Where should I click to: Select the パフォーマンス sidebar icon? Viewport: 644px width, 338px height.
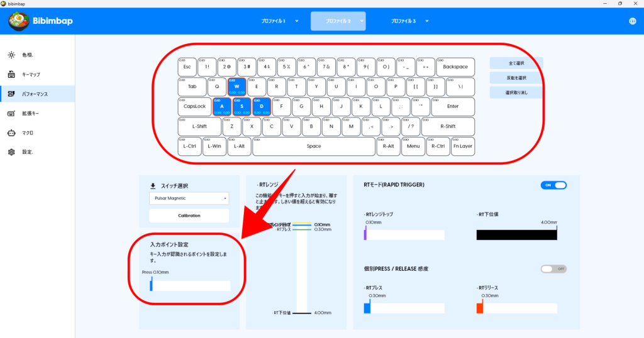tap(11, 94)
